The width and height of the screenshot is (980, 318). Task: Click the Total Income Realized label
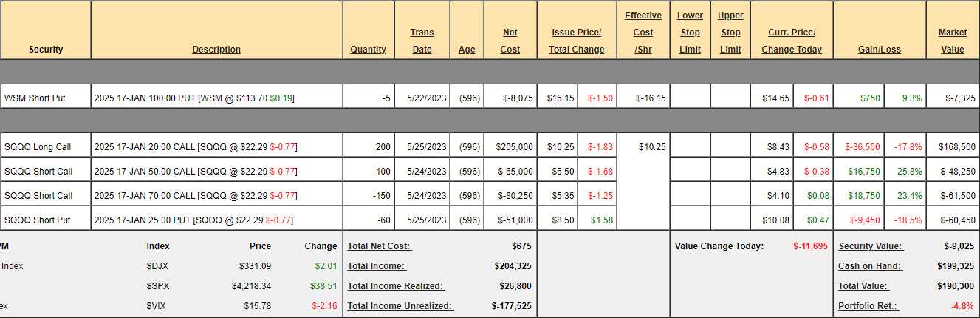[x=397, y=286]
